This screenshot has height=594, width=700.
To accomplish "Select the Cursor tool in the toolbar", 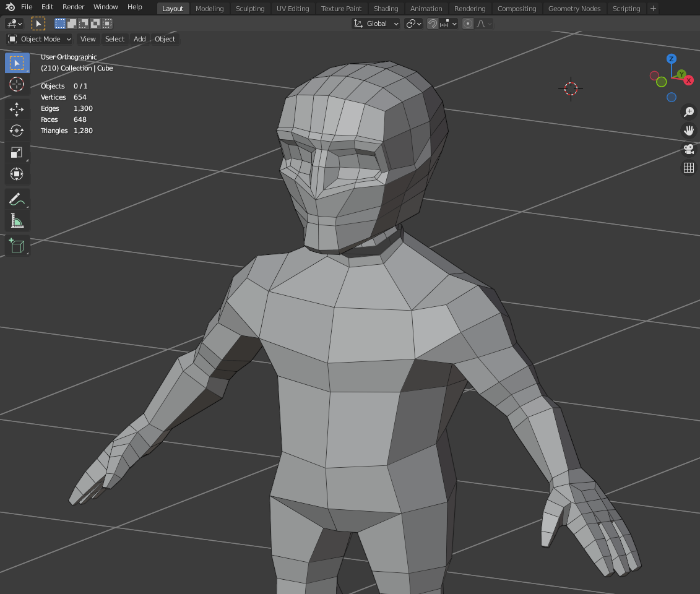I will point(17,85).
